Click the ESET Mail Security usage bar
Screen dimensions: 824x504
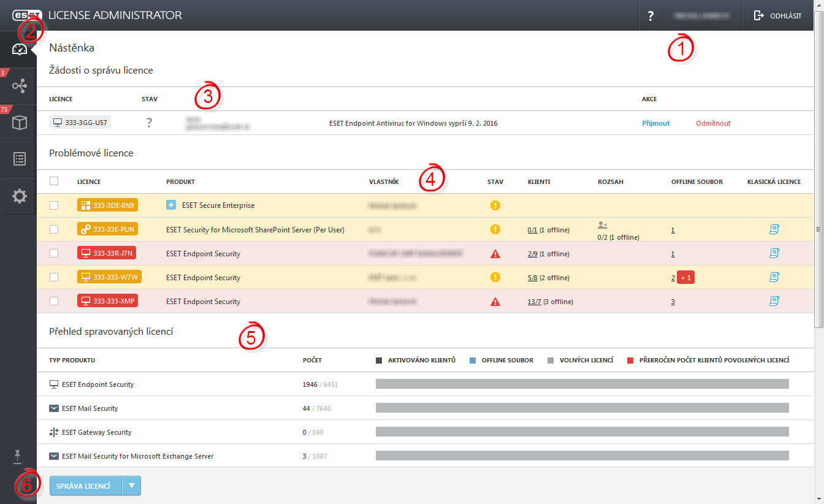pos(582,408)
